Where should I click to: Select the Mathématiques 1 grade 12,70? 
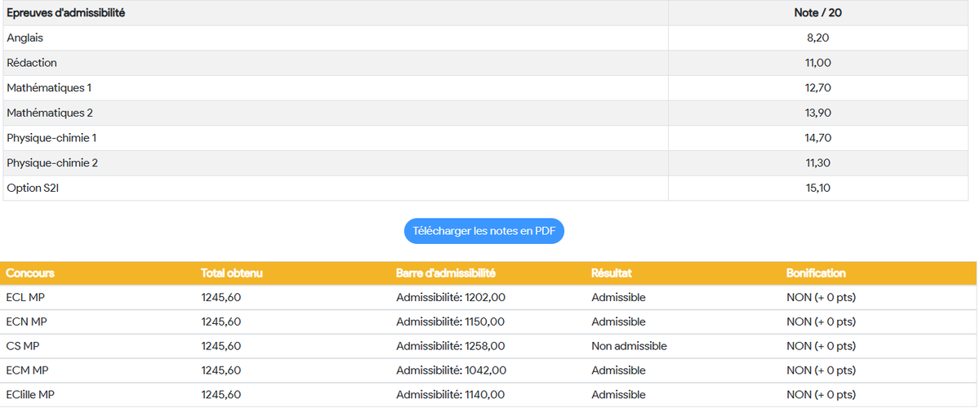(x=817, y=87)
